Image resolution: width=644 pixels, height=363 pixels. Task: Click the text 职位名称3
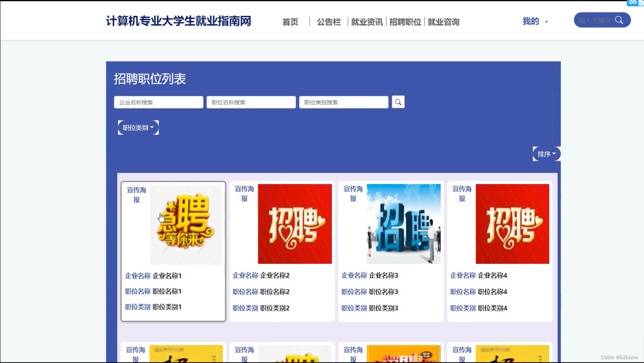[x=384, y=292]
